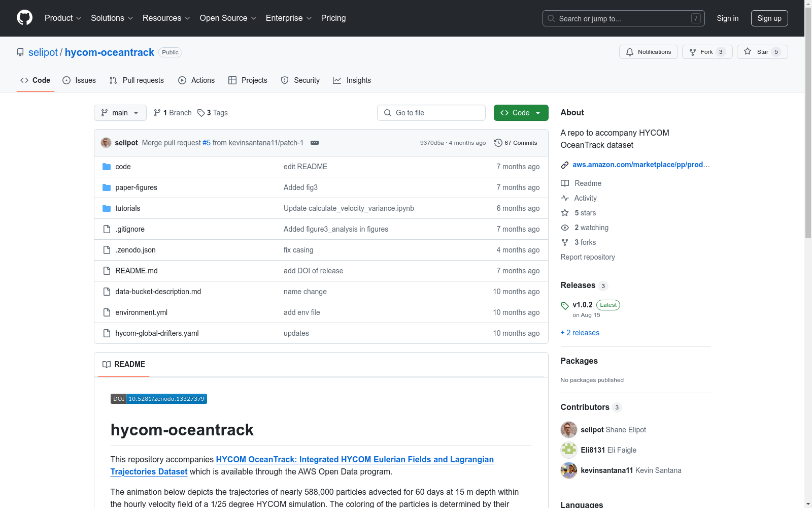The width and height of the screenshot is (812, 508).
Task: Click Sign in
Action: [727, 18]
